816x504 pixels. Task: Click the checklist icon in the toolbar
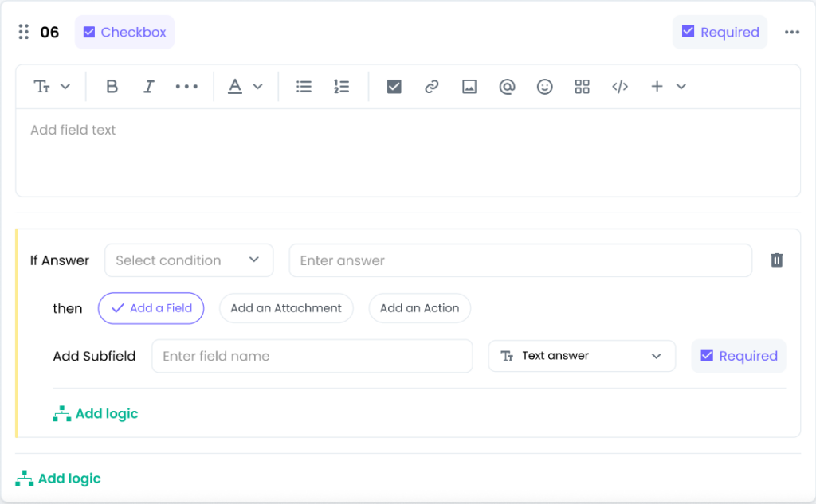394,87
